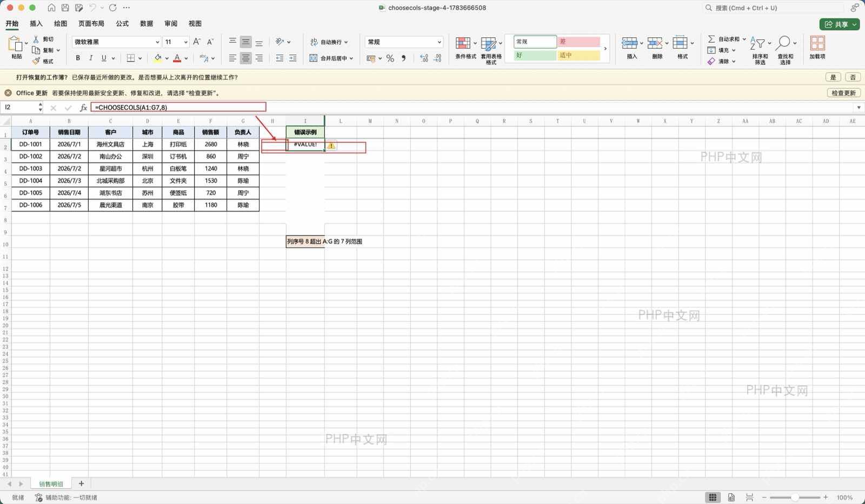Click the Cut scissors icon

point(36,39)
